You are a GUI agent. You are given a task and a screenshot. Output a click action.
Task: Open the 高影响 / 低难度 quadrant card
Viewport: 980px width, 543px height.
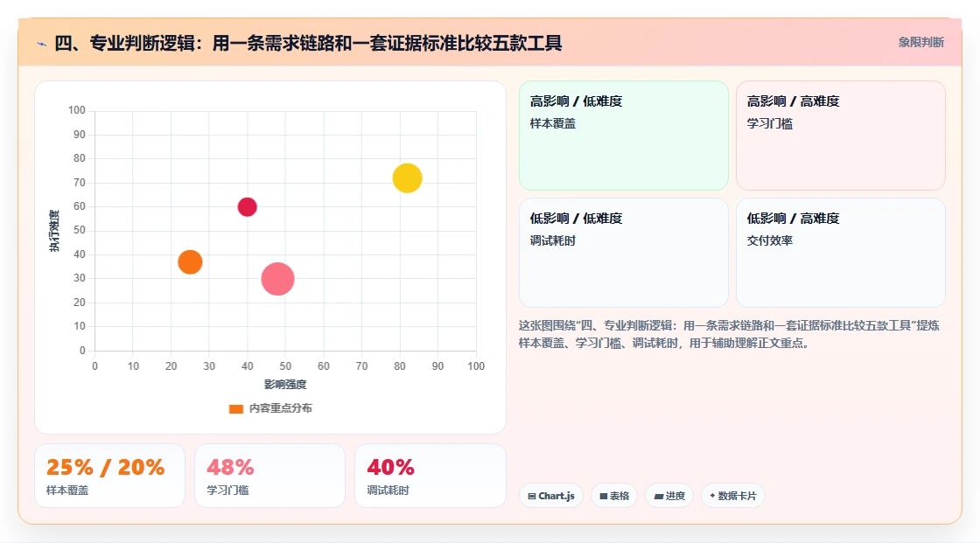click(624, 135)
